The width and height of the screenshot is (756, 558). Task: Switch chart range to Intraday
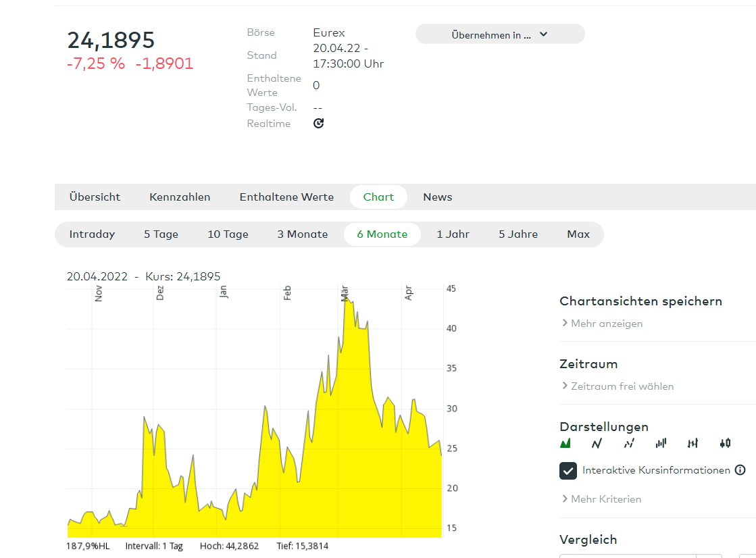92,234
